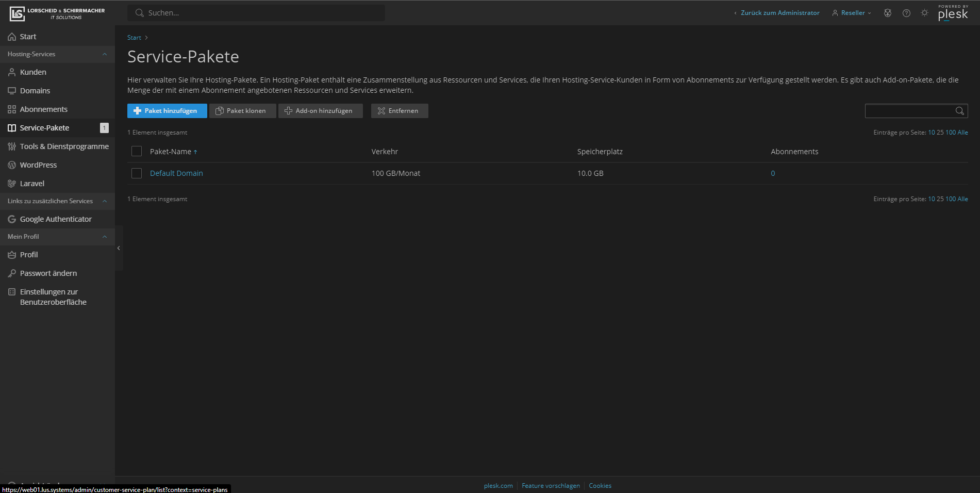Click the help question mark icon
The height and width of the screenshot is (493, 980).
point(906,13)
